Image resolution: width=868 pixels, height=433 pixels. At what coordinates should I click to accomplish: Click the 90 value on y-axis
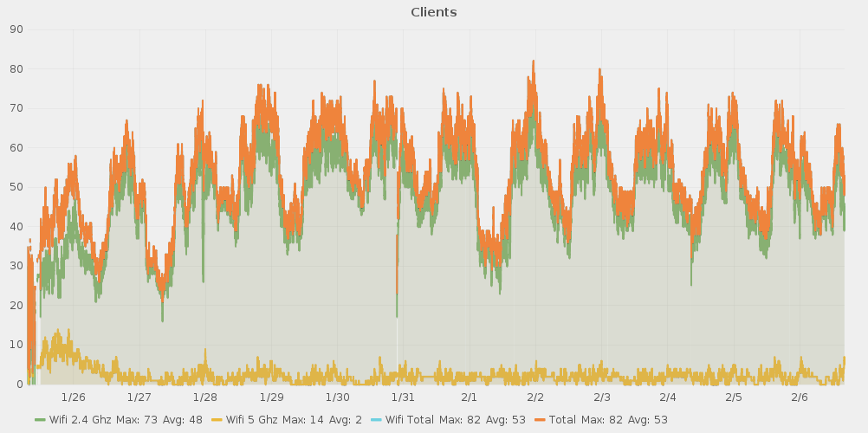click(16, 29)
